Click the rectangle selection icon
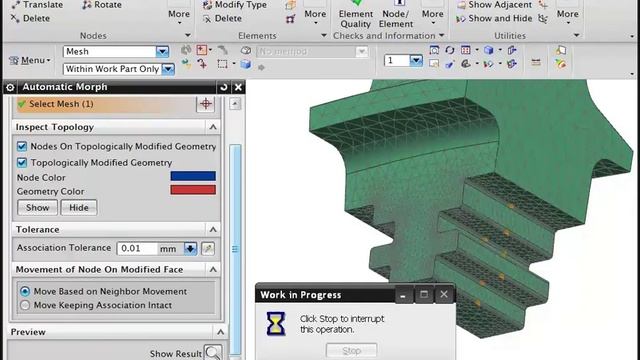Image resolution: width=640 pixels, height=360 pixels. tap(222, 64)
